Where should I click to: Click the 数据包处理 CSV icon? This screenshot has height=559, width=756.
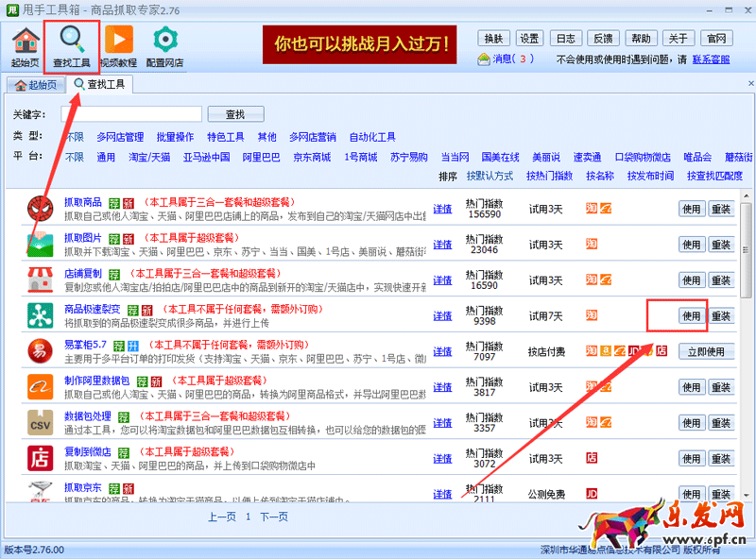pyautogui.click(x=40, y=422)
